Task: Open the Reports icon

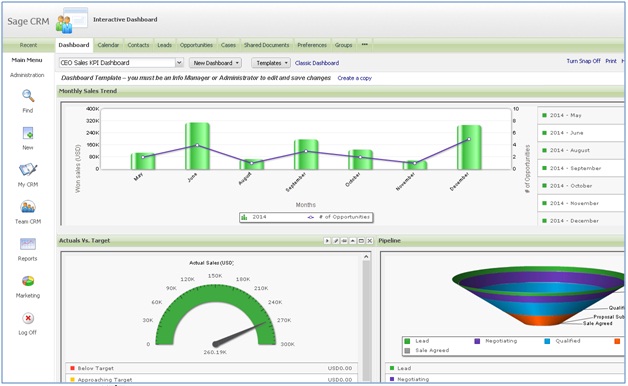Action: (28, 244)
